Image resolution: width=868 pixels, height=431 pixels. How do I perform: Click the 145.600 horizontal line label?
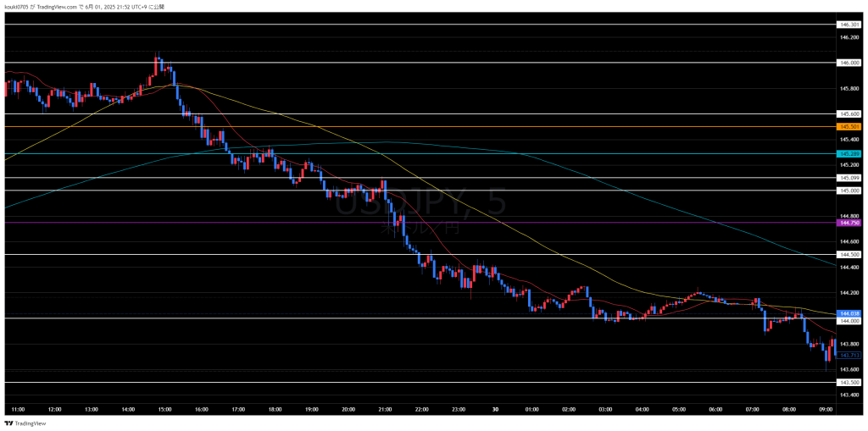(x=849, y=113)
